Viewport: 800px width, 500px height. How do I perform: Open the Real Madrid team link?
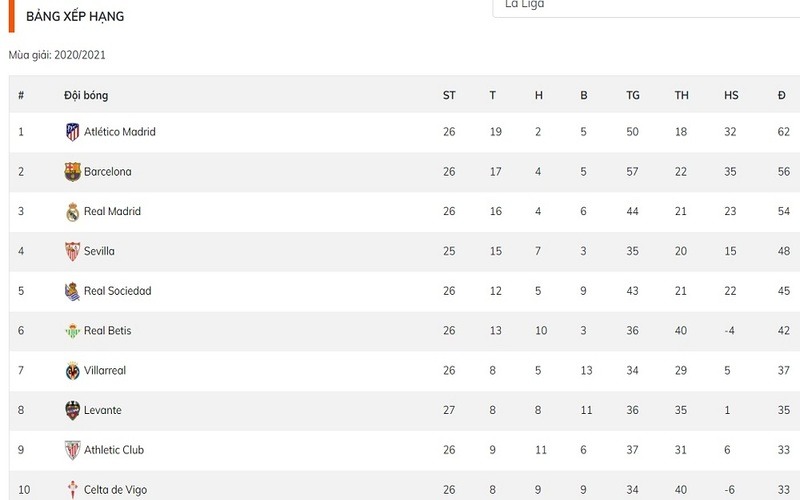tap(112, 212)
